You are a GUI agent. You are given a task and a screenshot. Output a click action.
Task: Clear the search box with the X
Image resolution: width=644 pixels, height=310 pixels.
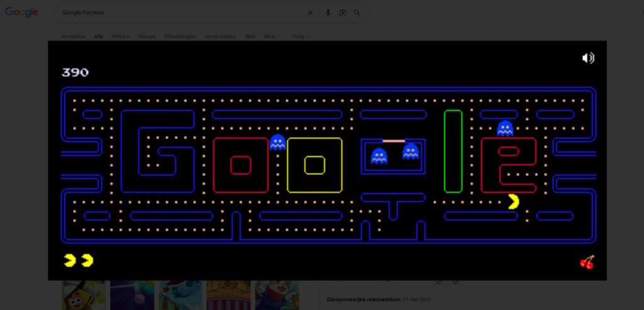coord(311,13)
